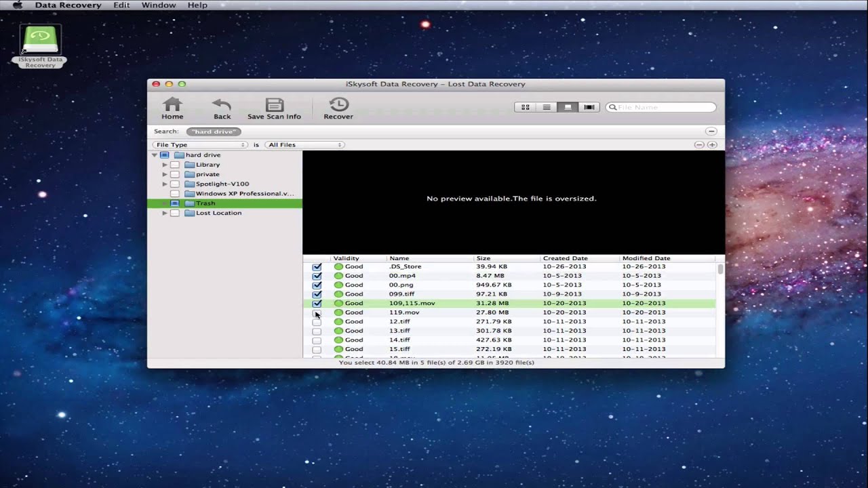Check the Spotlight-V100 folder checkbox

(x=175, y=184)
